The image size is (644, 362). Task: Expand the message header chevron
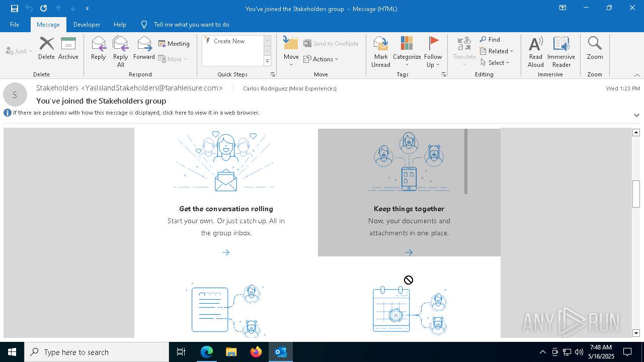coord(636,115)
